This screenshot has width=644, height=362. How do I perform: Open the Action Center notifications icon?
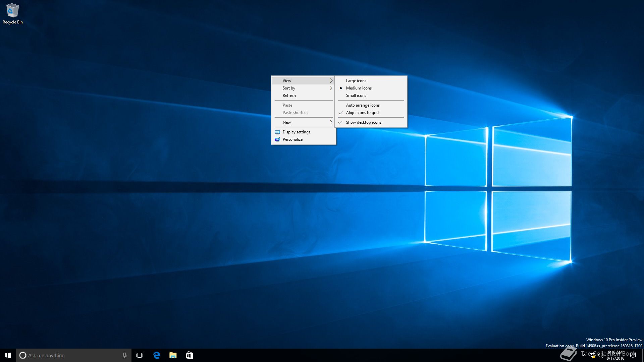coord(633,355)
